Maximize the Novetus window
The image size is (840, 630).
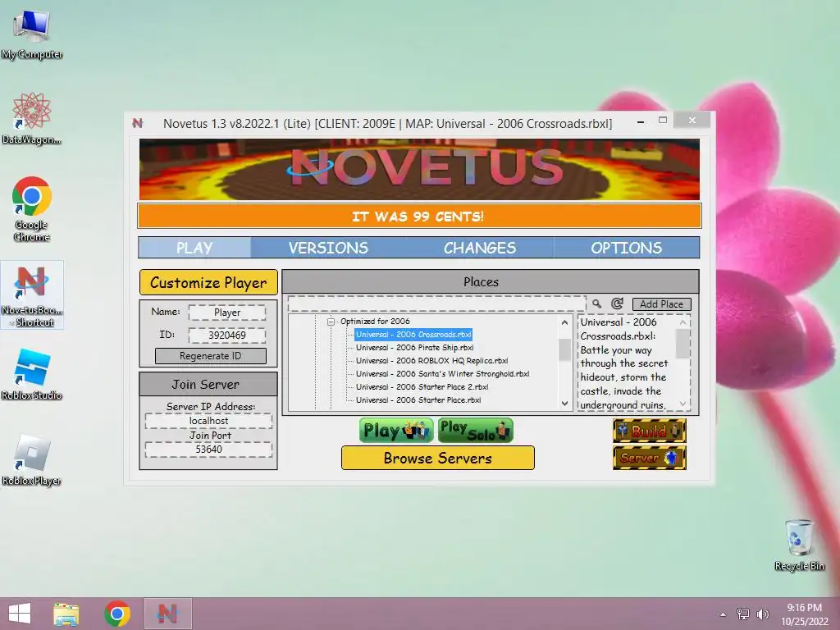click(663, 120)
